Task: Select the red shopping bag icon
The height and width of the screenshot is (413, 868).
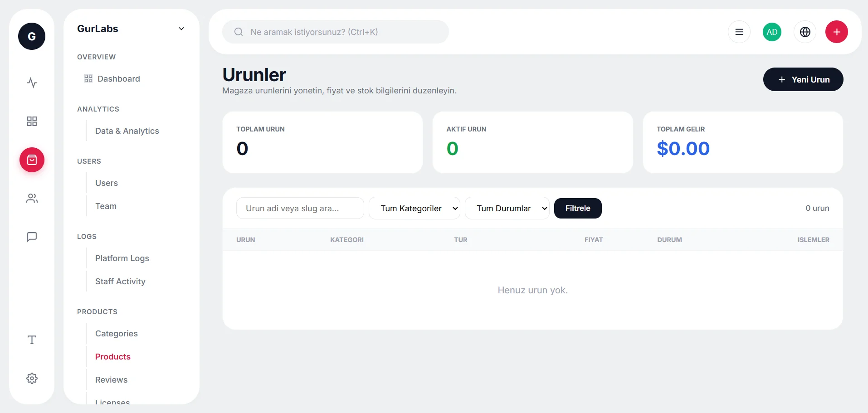Action: 32,160
